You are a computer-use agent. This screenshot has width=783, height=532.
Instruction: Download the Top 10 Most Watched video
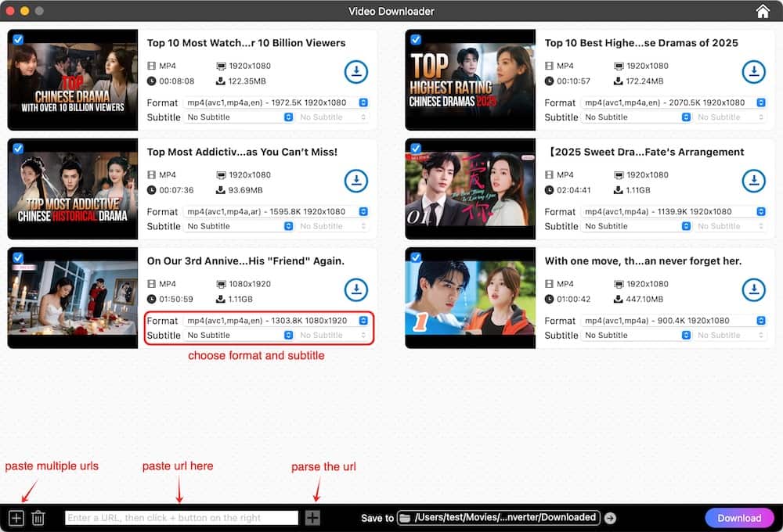pos(356,71)
